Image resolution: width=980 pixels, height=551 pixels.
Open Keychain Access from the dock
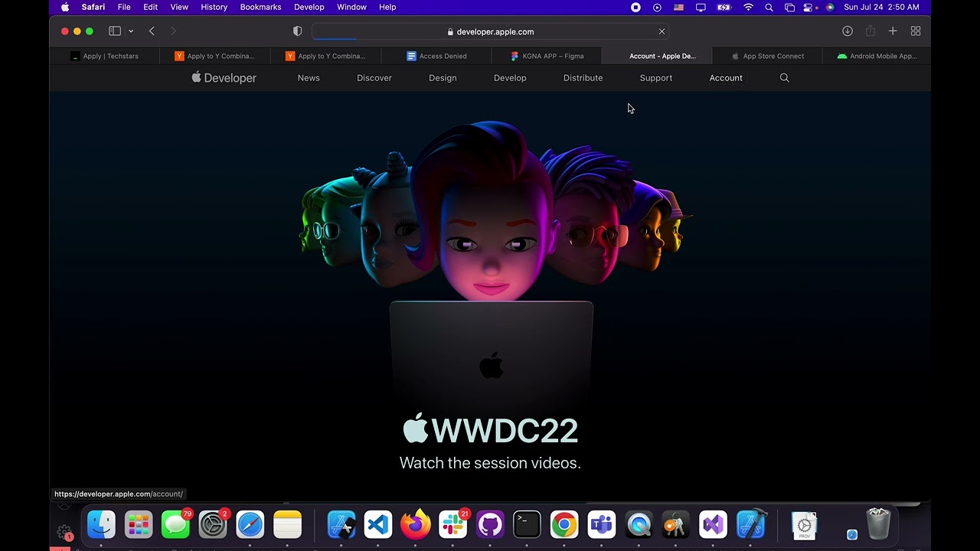675,525
